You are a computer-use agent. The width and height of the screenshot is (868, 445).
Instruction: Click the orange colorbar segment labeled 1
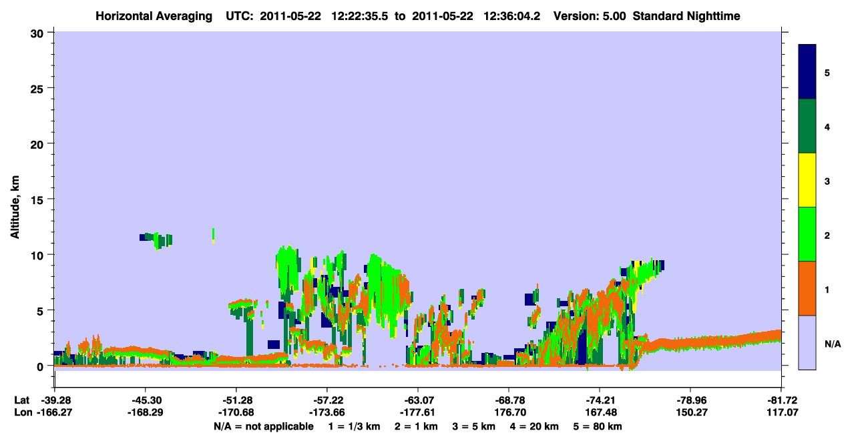807,288
